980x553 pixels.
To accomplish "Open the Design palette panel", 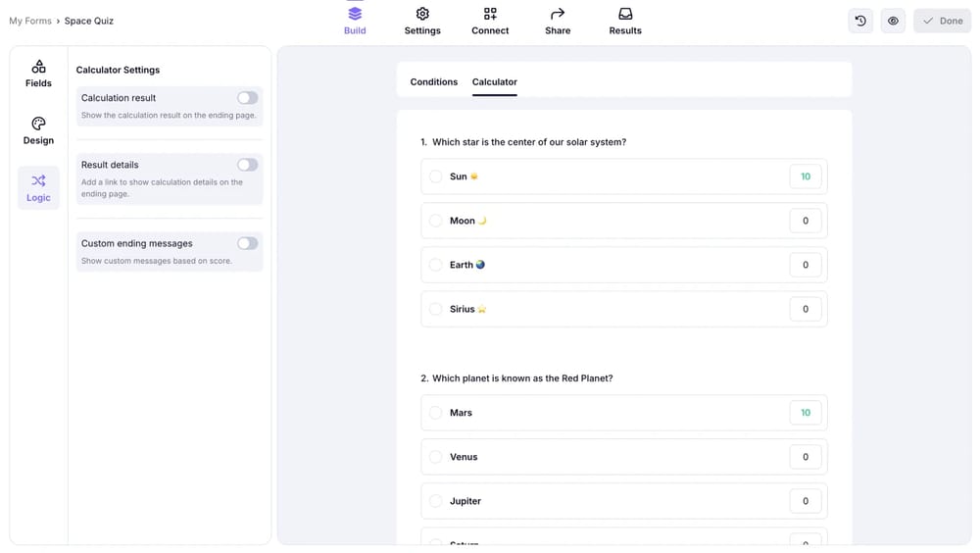I will click(38, 130).
